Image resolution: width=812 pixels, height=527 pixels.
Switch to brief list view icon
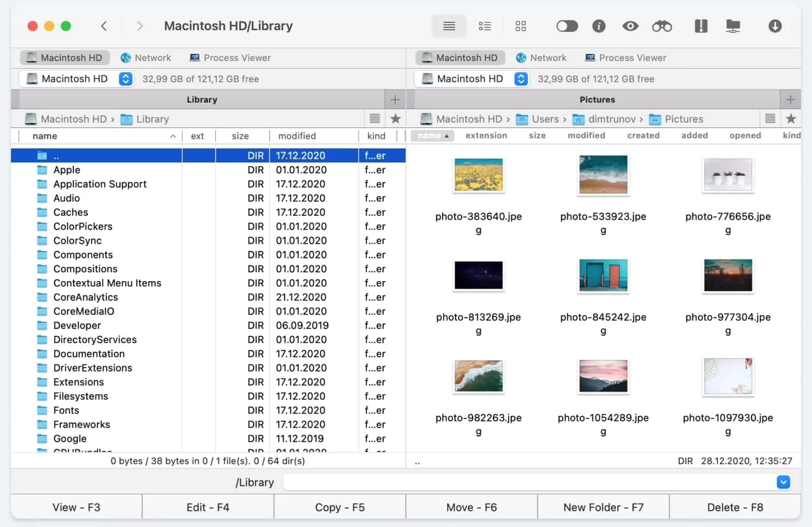tap(484, 26)
